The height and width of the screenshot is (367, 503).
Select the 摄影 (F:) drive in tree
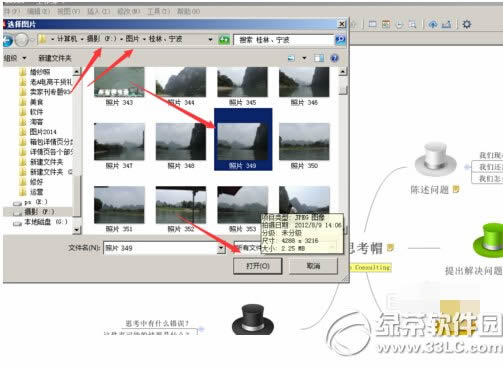[x=38, y=211]
